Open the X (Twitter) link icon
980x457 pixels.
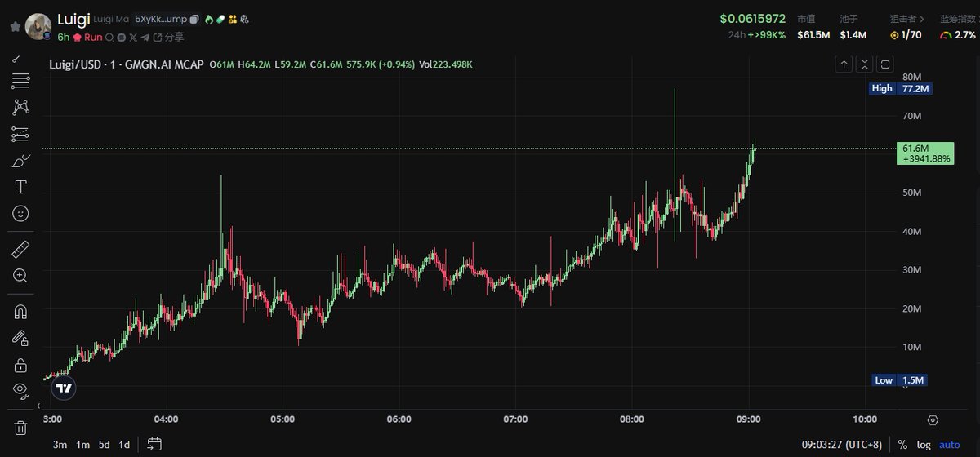[x=133, y=37]
